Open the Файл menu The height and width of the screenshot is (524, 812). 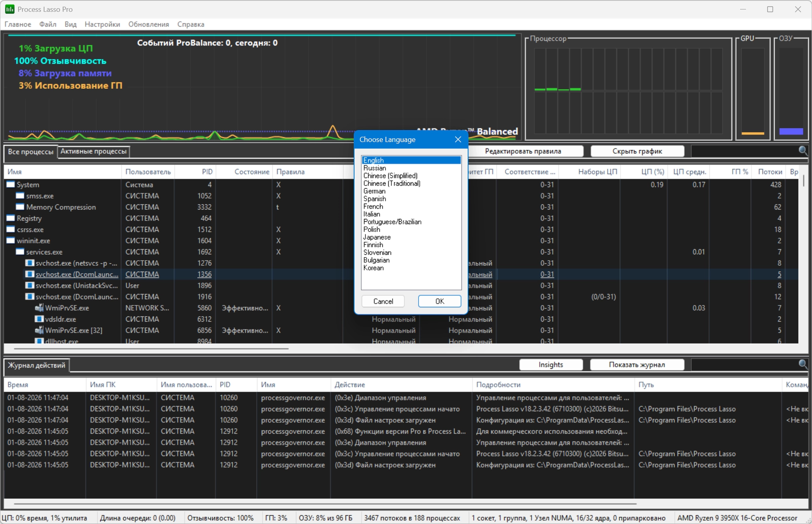point(48,24)
